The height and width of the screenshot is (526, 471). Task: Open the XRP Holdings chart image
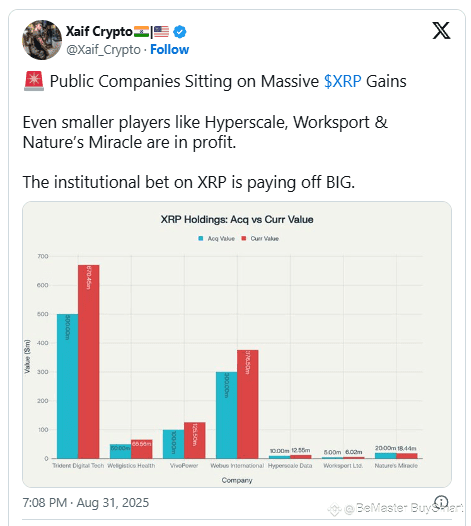coord(237,345)
